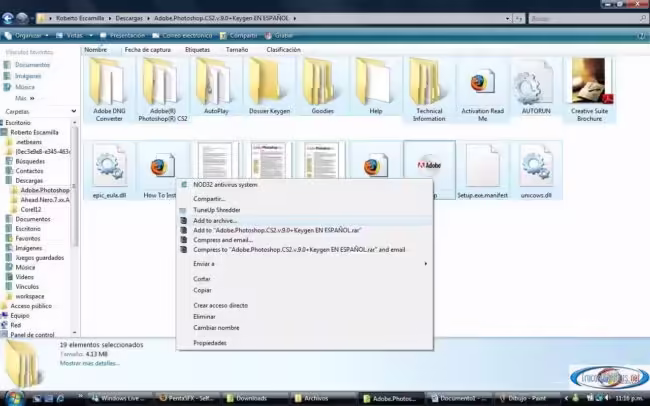Screen dimensions: 650x406
Task: Select the Activation Read Me file
Action: (483, 90)
